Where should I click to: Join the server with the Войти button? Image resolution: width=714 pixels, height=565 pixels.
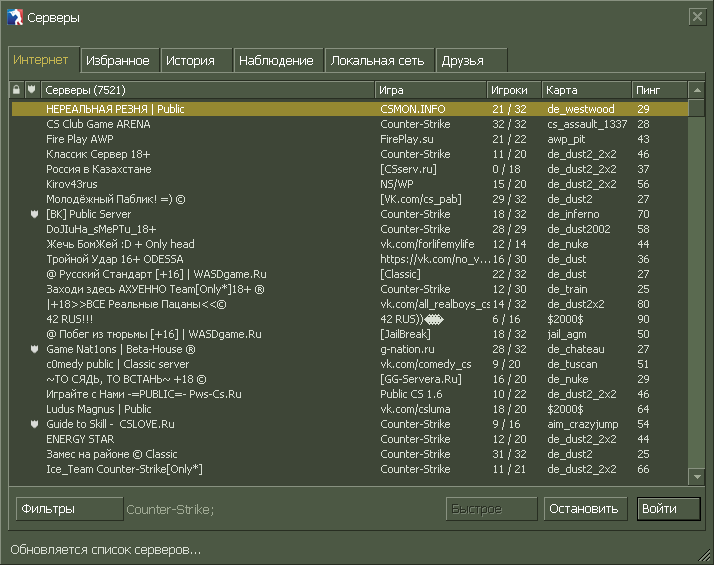click(x=668, y=509)
